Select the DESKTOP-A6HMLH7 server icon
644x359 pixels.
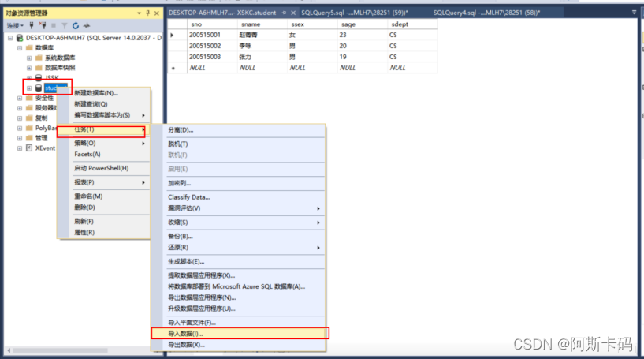point(19,38)
